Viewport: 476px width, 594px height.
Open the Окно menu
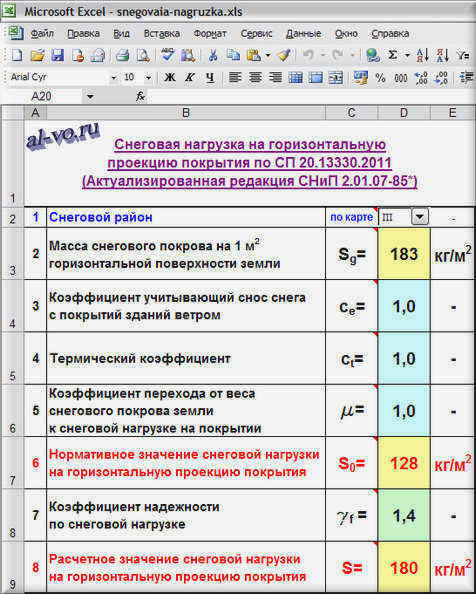346,34
